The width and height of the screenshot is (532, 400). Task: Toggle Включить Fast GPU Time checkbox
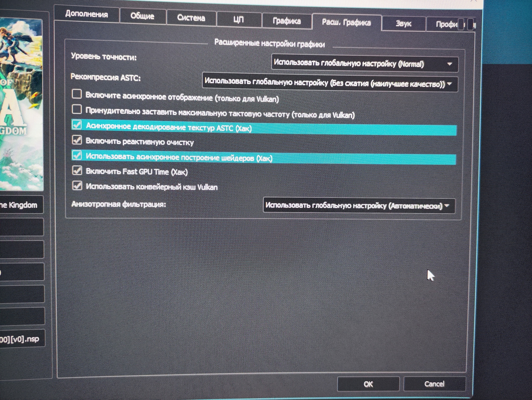point(77,170)
